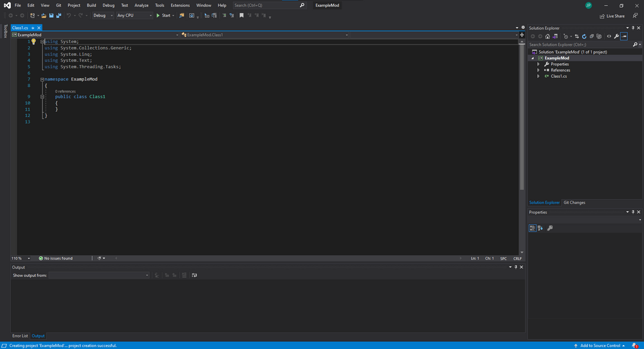Click the JP account avatar

pyautogui.click(x=589, y=5)
